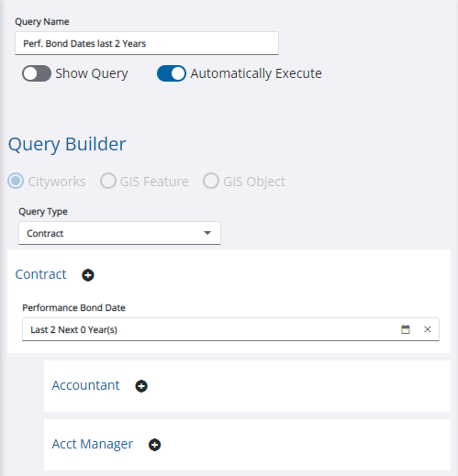This screenshot has width=458, height=476.
Task: Click the Contract section heading
Action: pos(40,274)
